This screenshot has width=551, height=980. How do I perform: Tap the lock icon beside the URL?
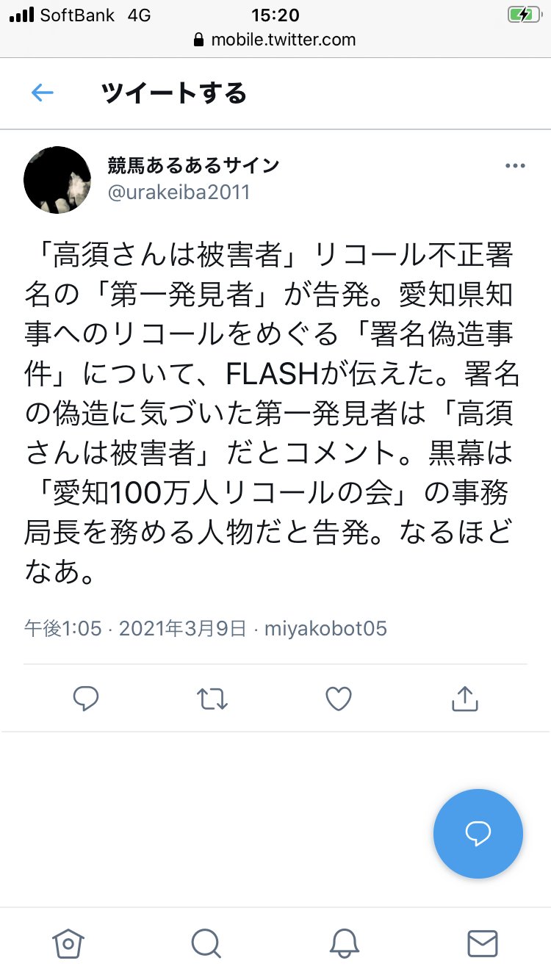[x=198, y=40]
